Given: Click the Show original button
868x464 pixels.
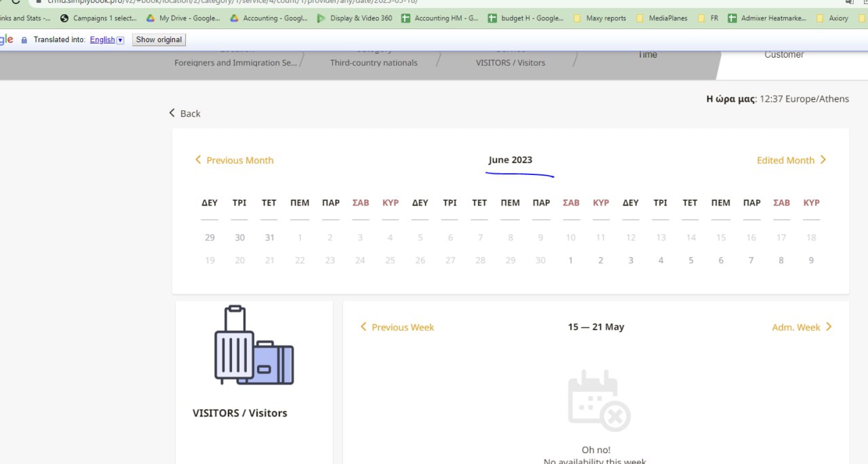Looking at the screenshot, I should click(x=159, y=40).
